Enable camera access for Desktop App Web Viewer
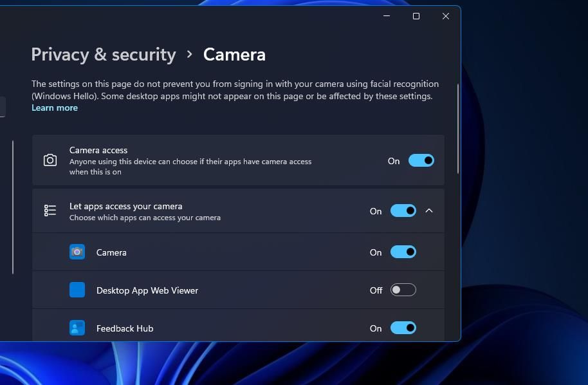 coord(403,290)
